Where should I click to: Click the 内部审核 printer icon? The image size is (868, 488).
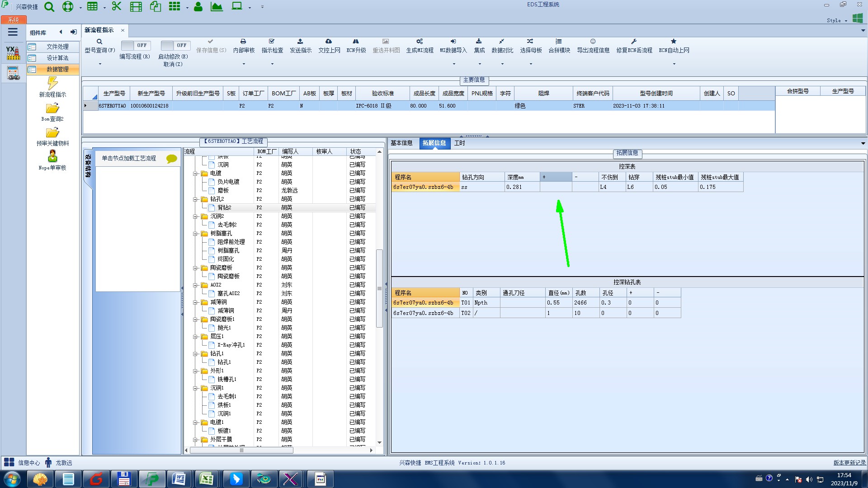coord(243,42)
